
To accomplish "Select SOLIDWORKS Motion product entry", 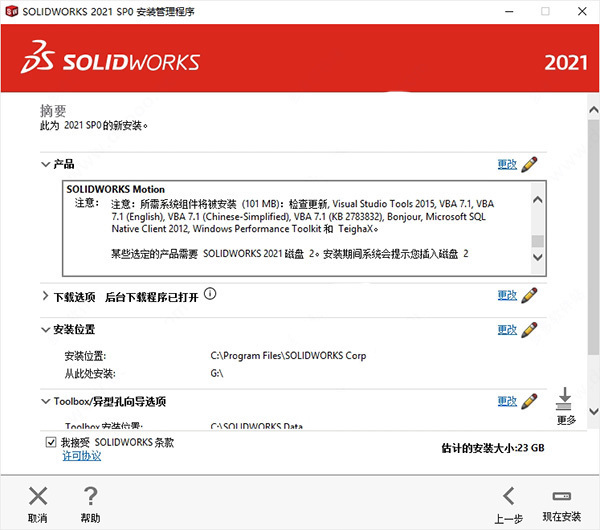I will (x=116, y=189).
